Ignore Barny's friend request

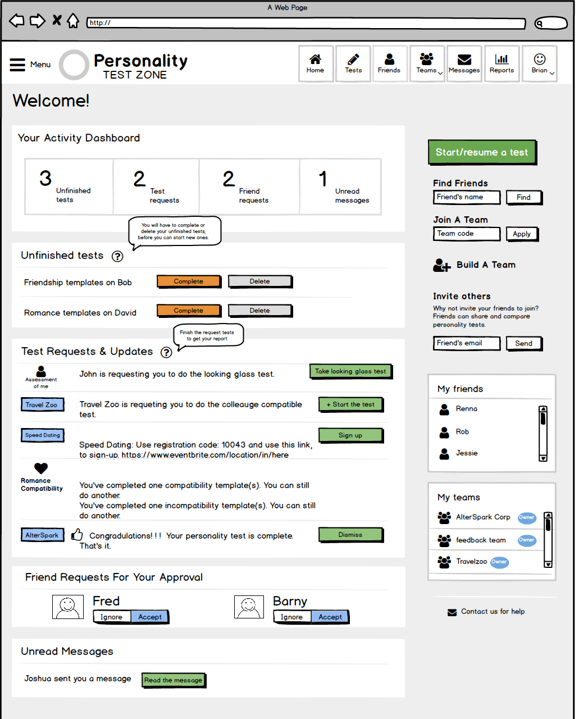291,617
